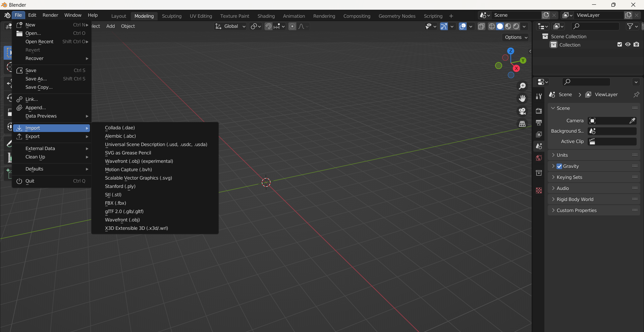This screenshot has width=644, height=332.
Task: Toggle snapping magnet in viewport header
Action: (x=268, y=26)
